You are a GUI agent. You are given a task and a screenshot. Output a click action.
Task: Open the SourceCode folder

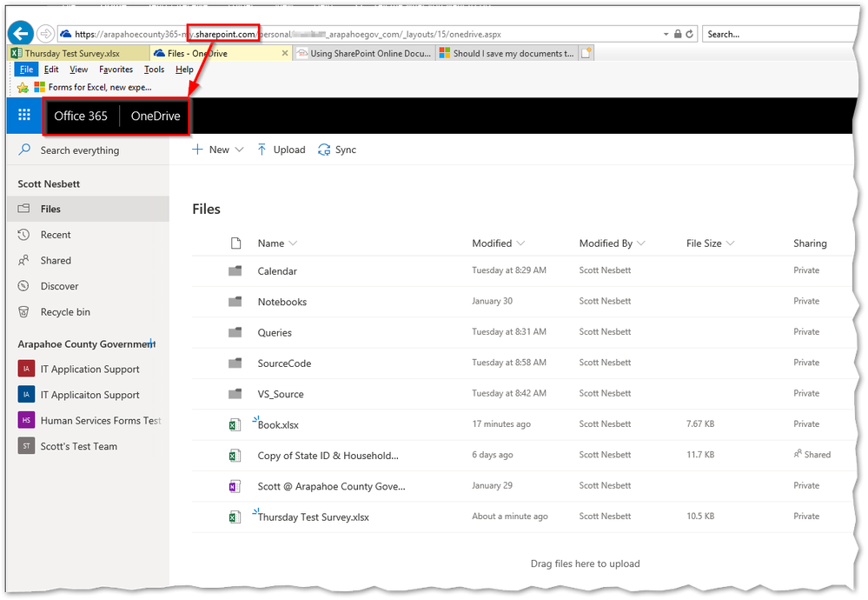tap(284, 363)
